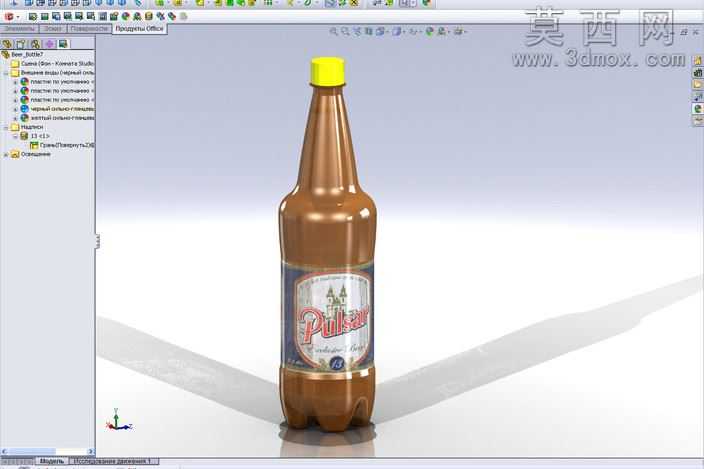This screenshot has height=469, width=704.
Task: Expand the first пластик по умолчанию appearance
Action: pyautogui.click(x=15, y=82)
